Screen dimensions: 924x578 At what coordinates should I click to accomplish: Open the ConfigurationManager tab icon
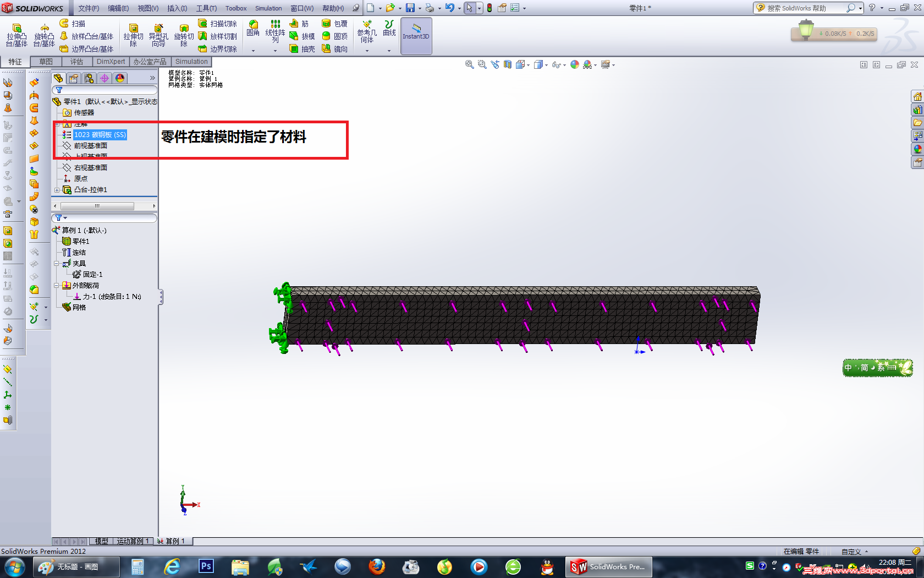(x=89, y=78)
